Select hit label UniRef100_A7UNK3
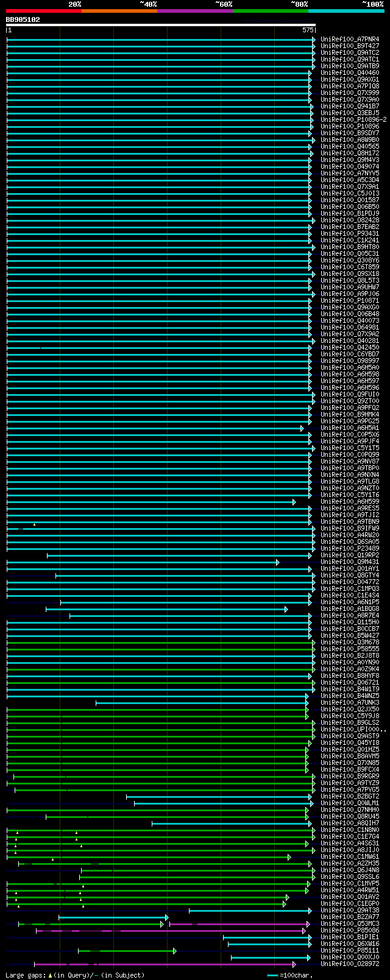390x980 pixels. 350,703
